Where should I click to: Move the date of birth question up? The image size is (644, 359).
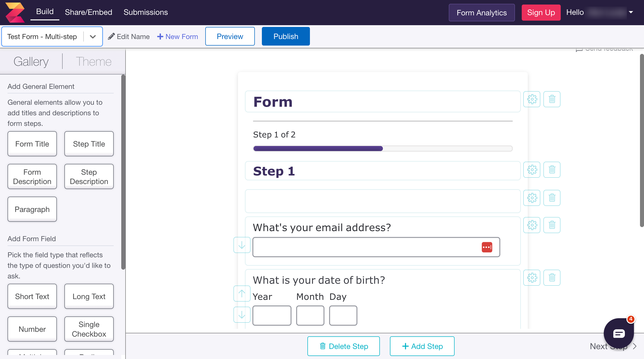click(x=242, y=293)
